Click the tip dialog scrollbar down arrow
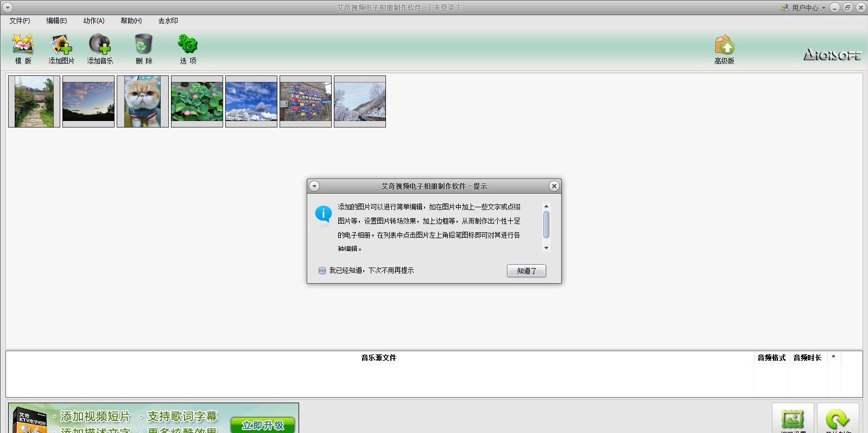 click(x=546, y=248)
